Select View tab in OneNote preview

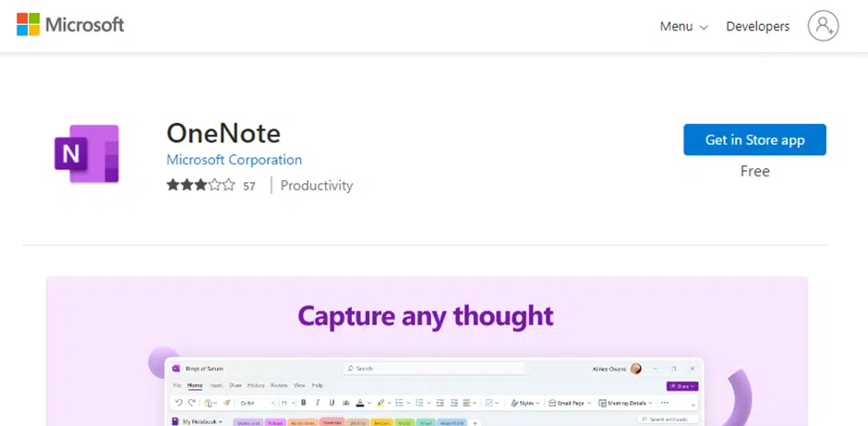tap(299, 385)
